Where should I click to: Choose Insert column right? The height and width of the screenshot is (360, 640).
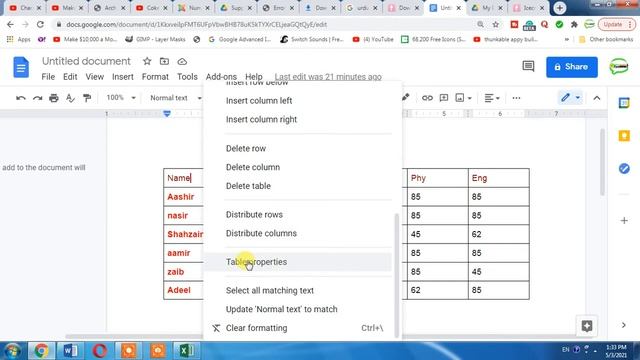(297, 120)
